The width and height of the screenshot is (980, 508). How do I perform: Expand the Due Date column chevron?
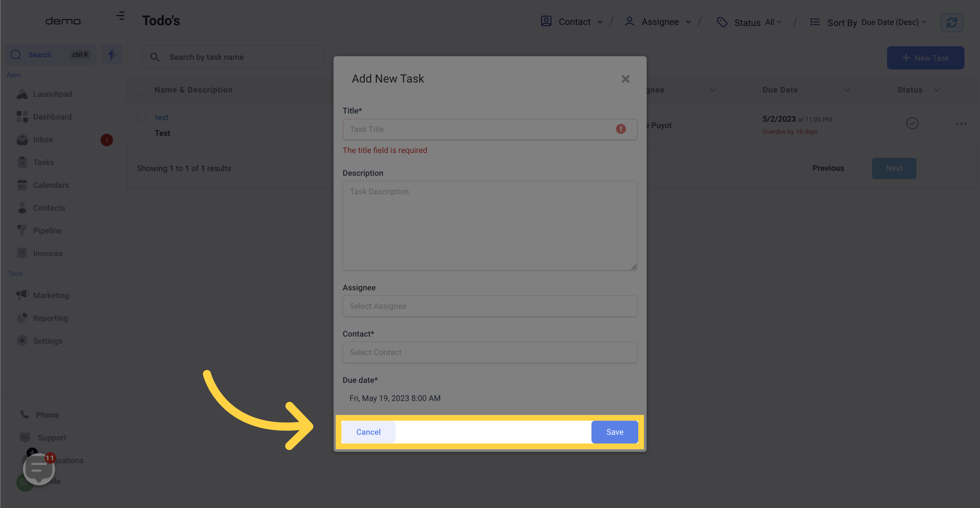coord(847,90)
